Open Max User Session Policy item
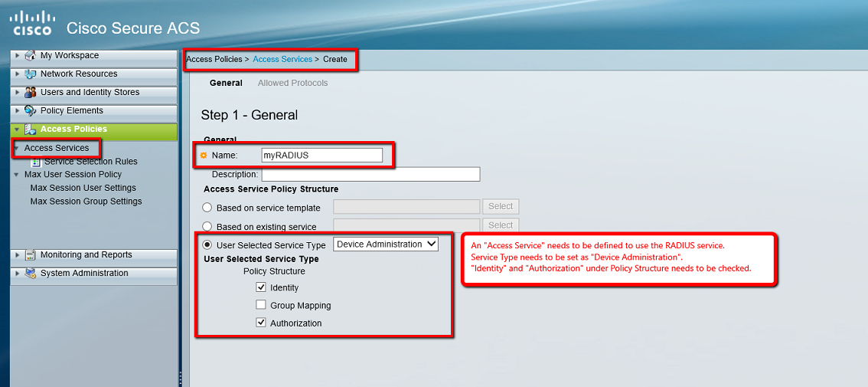The image size is (868, 387). point(73,175)
